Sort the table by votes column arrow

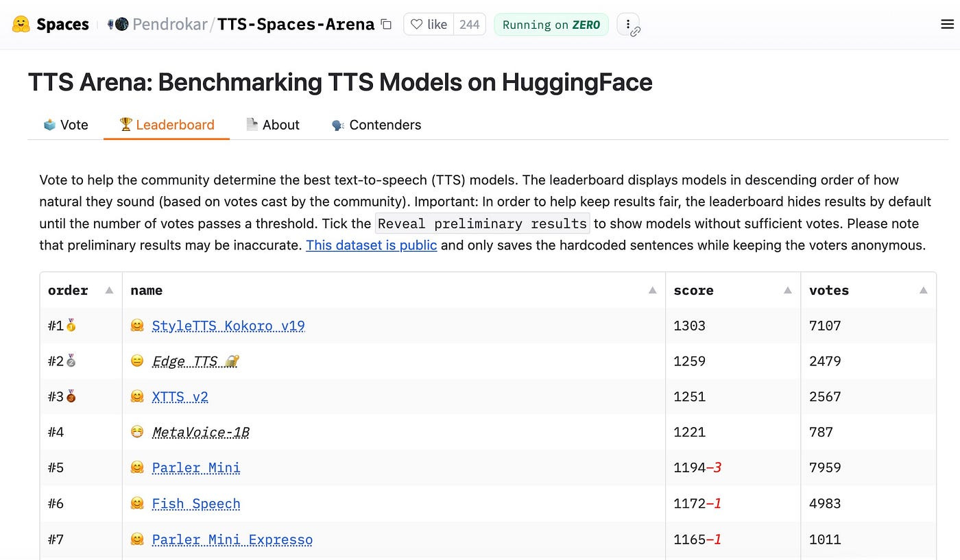point(923,291)
